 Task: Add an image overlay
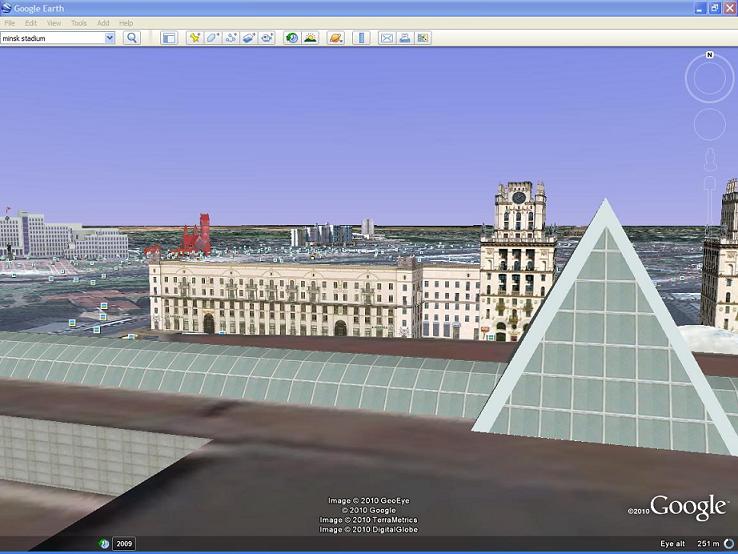(249, 38)
